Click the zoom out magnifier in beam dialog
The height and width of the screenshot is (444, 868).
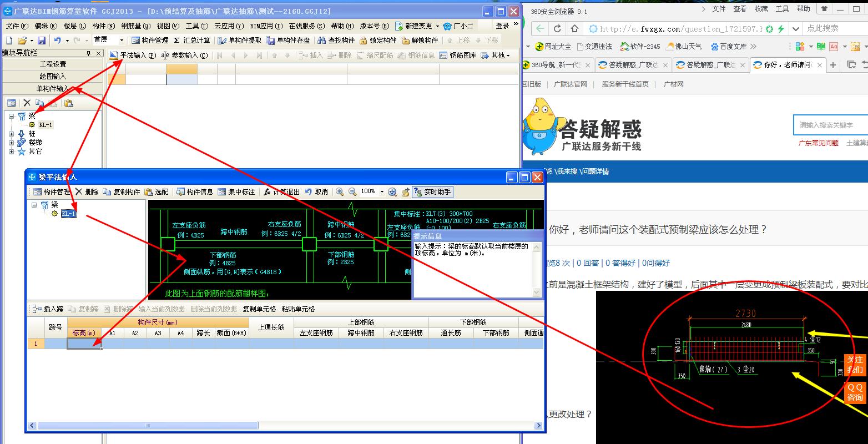(352, 191)
